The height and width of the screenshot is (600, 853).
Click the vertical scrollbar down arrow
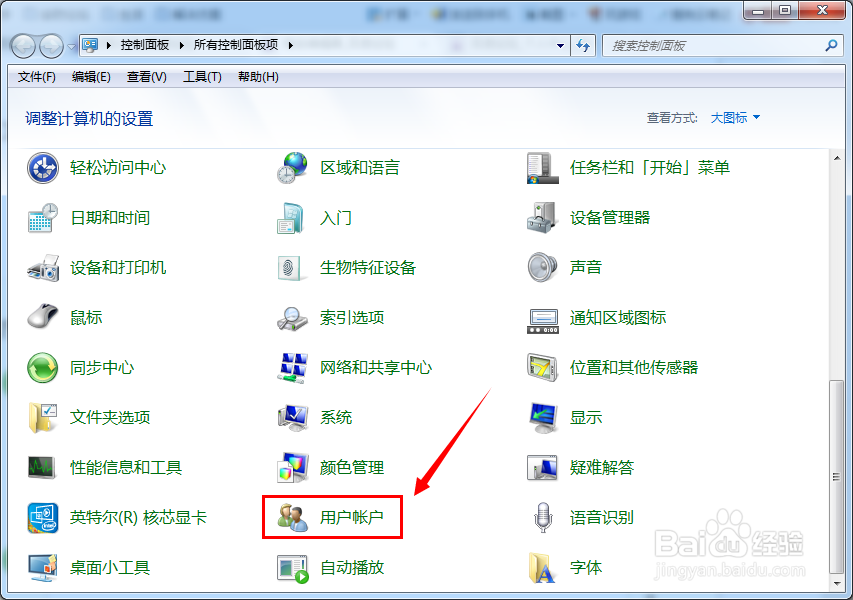tap(837, 584)
